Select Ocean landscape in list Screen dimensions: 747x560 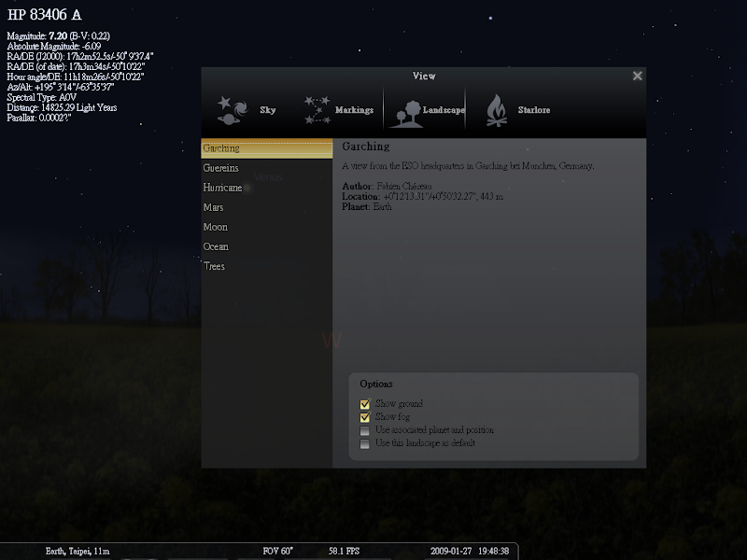[x=267, y=246]
